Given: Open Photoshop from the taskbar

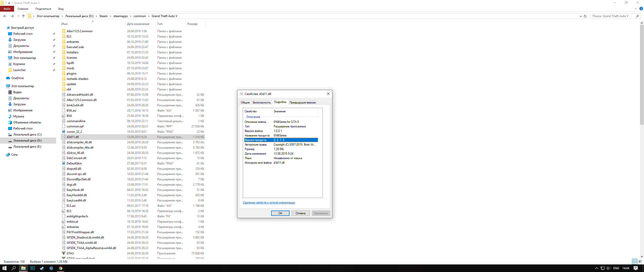Looking at the screenshot, I should tap(32, 268).
